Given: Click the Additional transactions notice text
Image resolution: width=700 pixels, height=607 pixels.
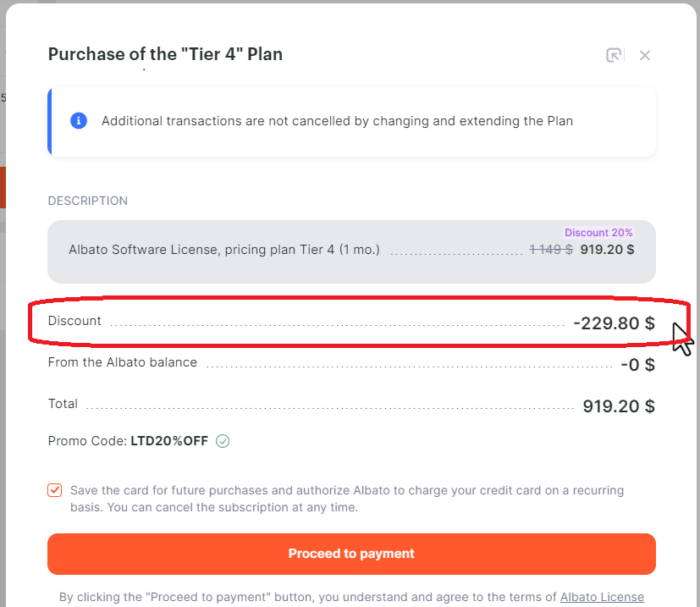Looking at the screenshot, I should point(337,121).
